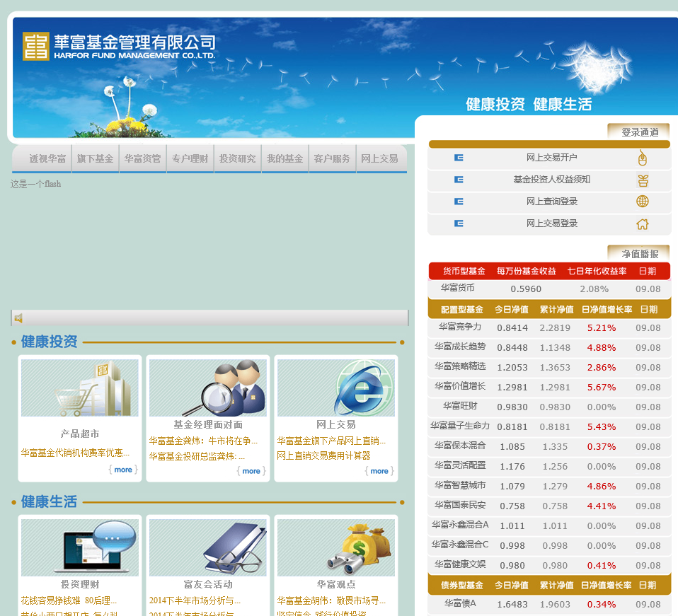Open article 华富基金投研总监龚炜:...
This screenshot has height=616, width=678.
[x=197, y=456]
